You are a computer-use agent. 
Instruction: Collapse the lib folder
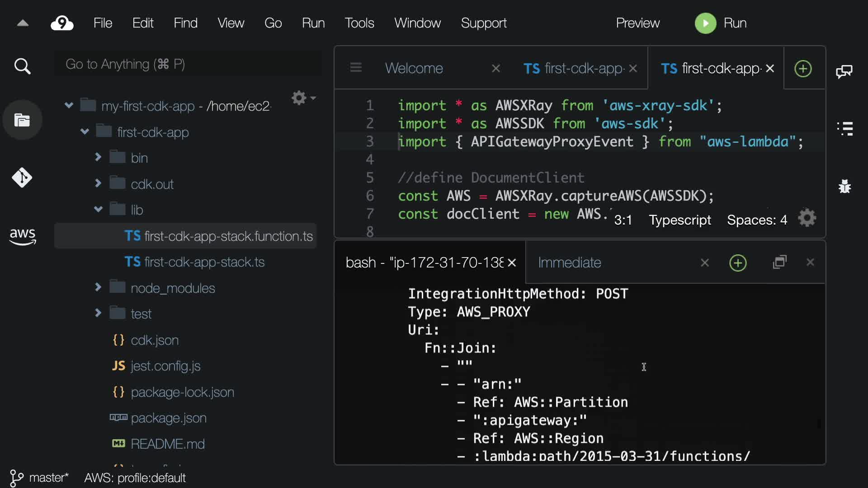(x=98, y=209)
